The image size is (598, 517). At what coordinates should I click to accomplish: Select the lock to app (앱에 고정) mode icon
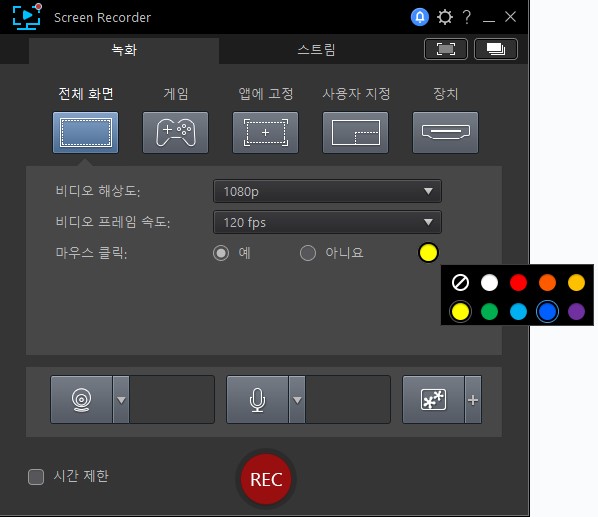tap(265, 132)
